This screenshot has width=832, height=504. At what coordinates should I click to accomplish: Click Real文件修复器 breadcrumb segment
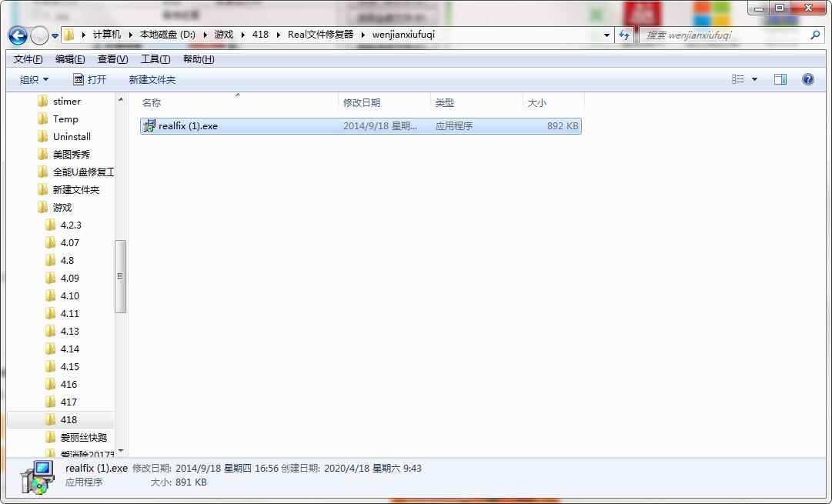pos(320,35)
